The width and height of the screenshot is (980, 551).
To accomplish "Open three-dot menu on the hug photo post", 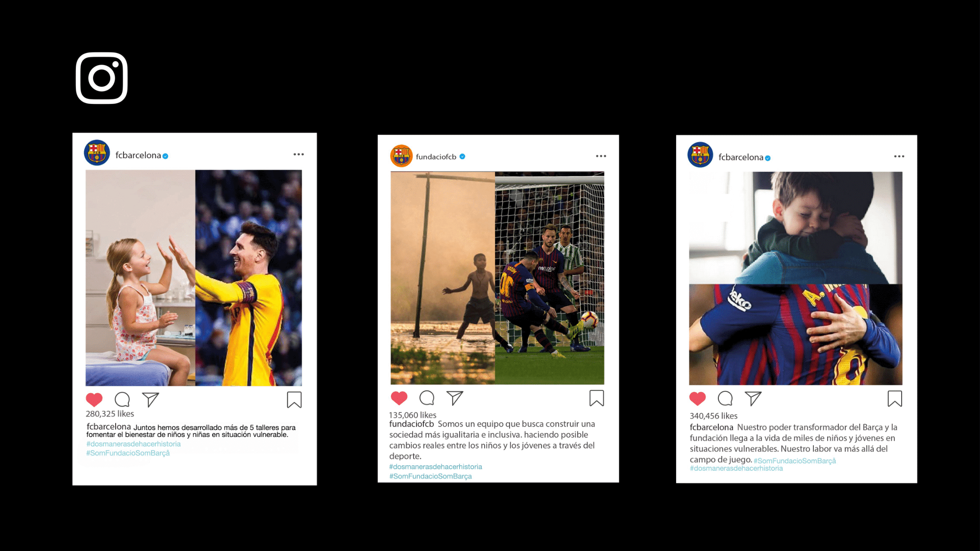I will [899, 156].
